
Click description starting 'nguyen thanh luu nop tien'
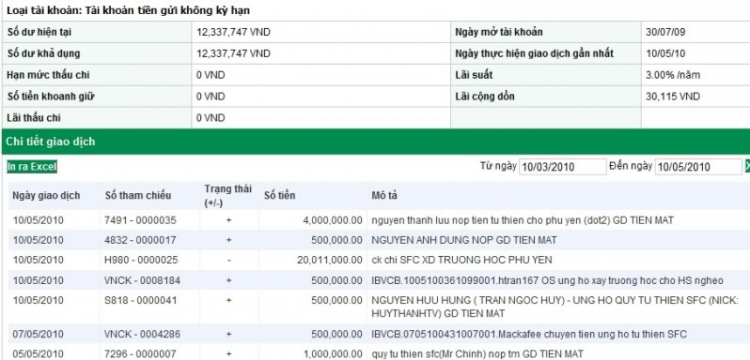pos(522,220)
